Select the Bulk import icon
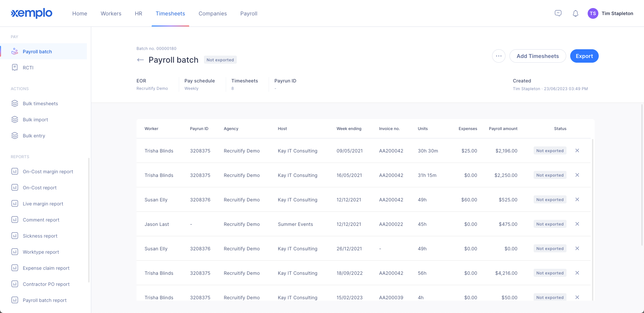The width and height of the screenshot is (644, 313). (x=15, y=119)
